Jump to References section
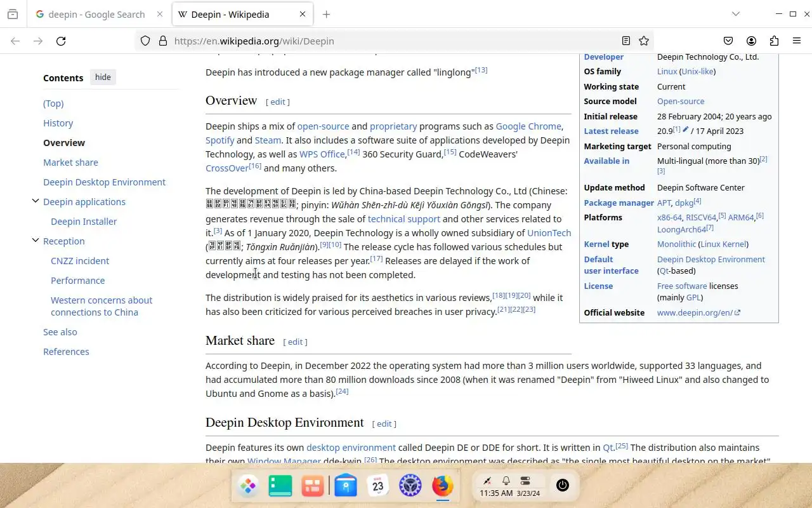This screenshot has width=812, height=508. click(66, 352)
